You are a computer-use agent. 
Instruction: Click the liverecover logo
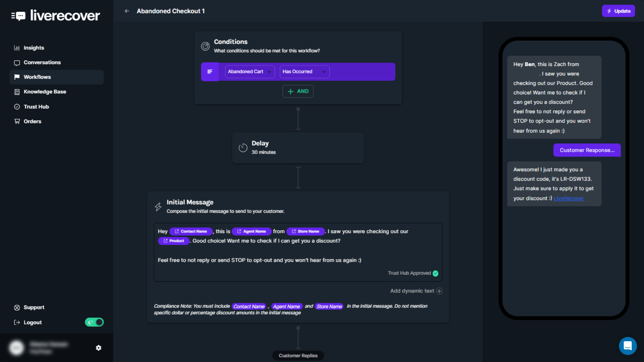tap(56, 16)
